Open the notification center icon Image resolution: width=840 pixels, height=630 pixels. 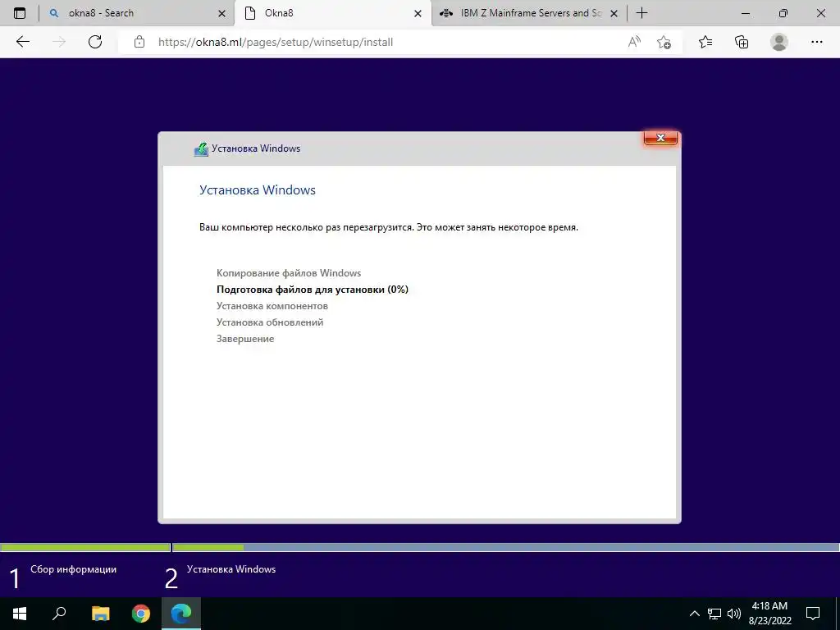click(813, 614)
